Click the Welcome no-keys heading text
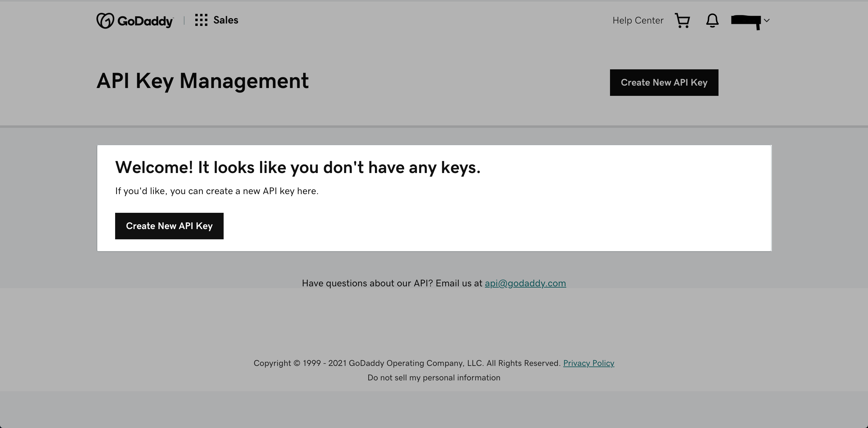This screenshot has height=428, width=868. tap(298, 168)
